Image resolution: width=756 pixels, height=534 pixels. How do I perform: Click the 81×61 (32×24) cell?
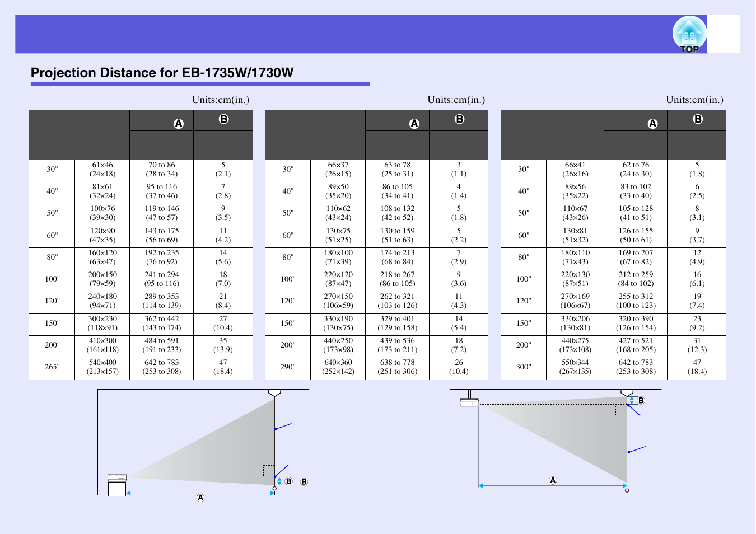click(102, 191)
